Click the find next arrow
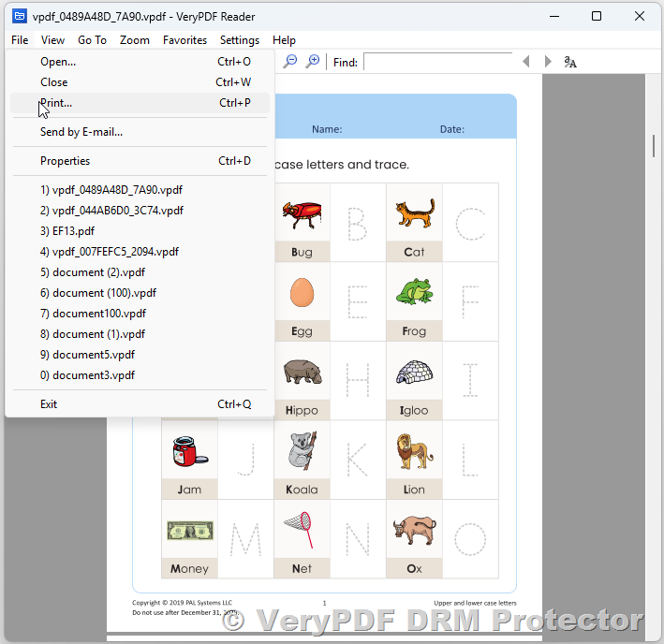 pos(547,62)
